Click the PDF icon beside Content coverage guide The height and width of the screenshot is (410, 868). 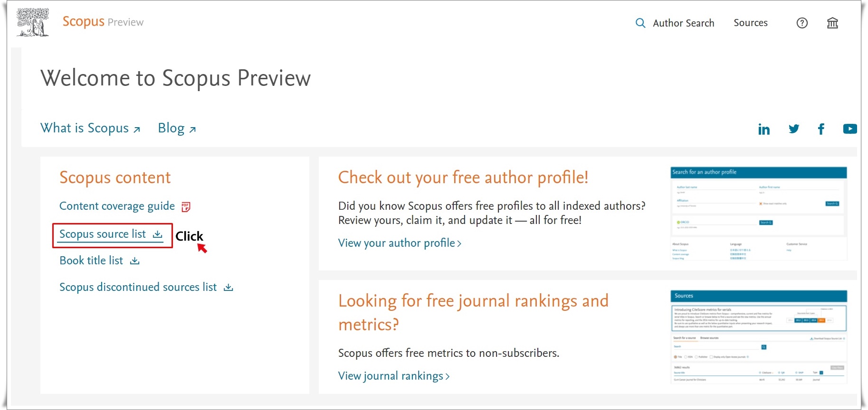point(186,206)
